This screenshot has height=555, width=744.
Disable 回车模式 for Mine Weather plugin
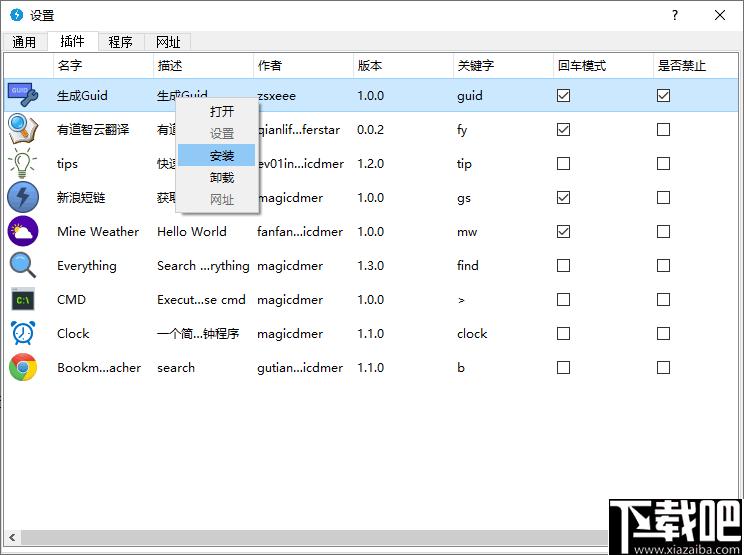tap(563, 232)
